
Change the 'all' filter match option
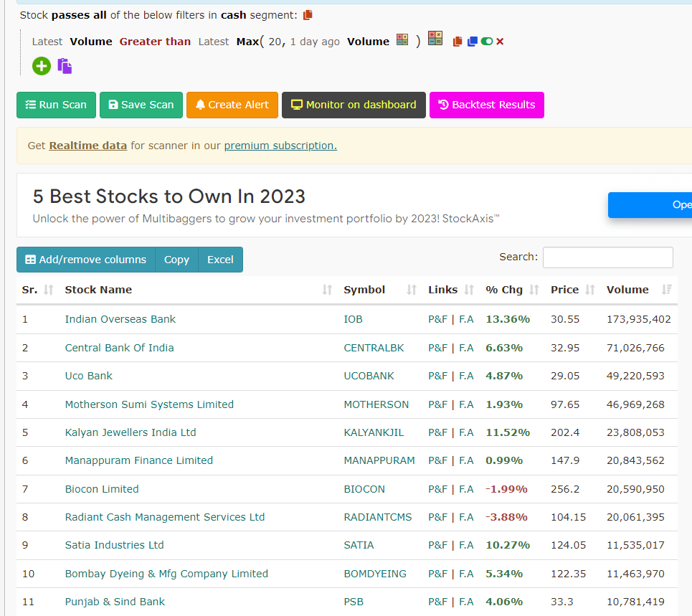click(100, 15)
